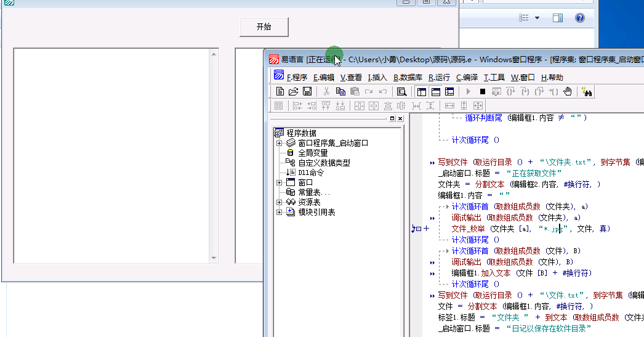Screen dimensions: 644x337
Task: Click the New file icon in toolbar
Action: (x=280, y=91)
